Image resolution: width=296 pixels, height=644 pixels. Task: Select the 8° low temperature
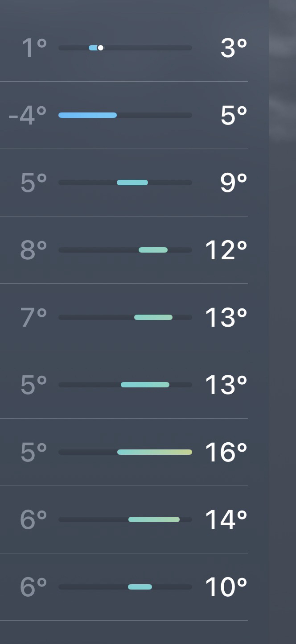point(34,250)
